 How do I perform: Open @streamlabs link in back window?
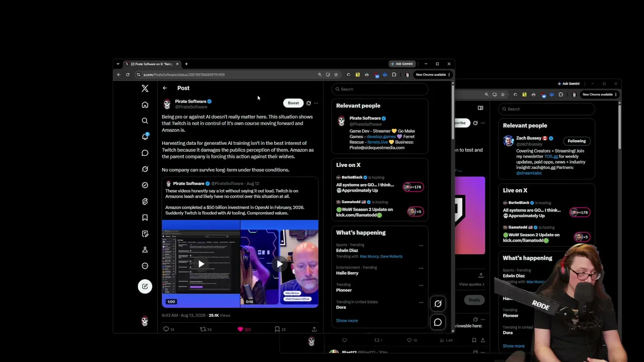[x=529, y=173]
